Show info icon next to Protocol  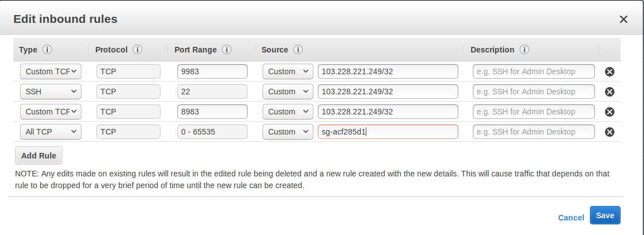pos(137,50)
